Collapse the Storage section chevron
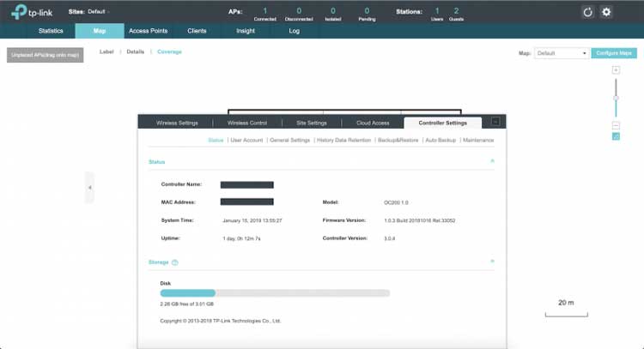The width and height of the screenshot is (644, 349). point(492,262)
